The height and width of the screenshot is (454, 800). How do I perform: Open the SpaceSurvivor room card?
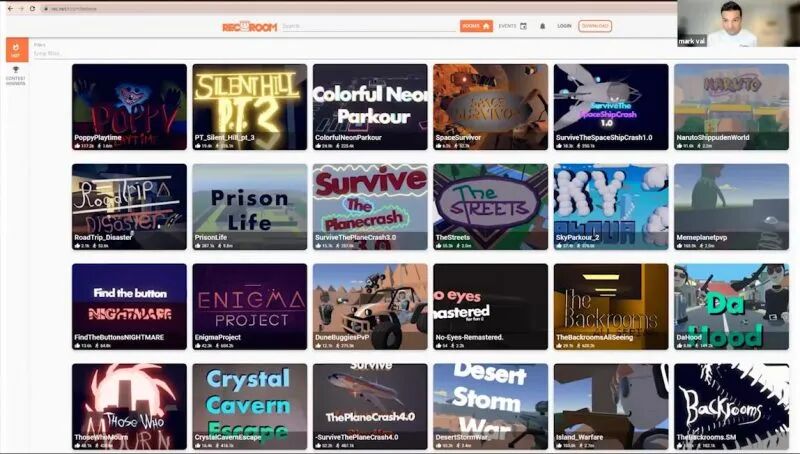pos(490,107)
